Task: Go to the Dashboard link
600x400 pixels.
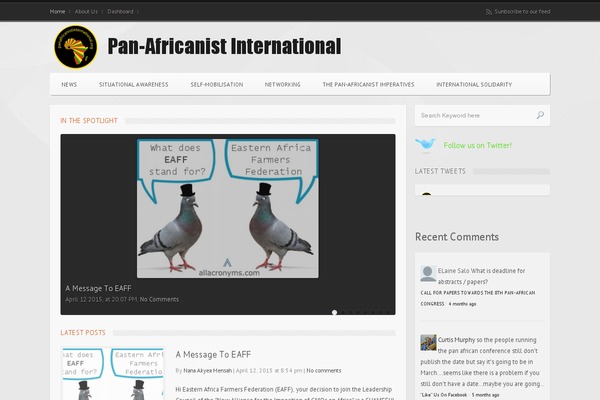Action: tap(120, 11)
